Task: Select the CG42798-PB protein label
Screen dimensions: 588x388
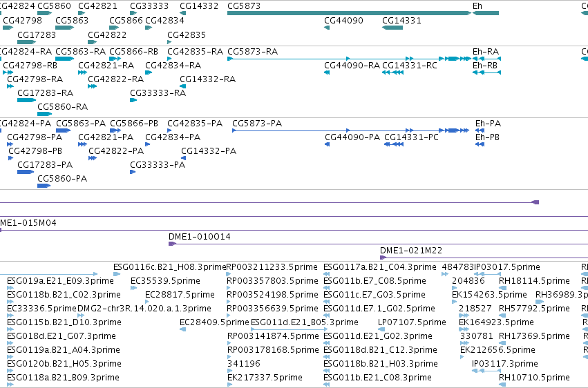Action: 35,151
